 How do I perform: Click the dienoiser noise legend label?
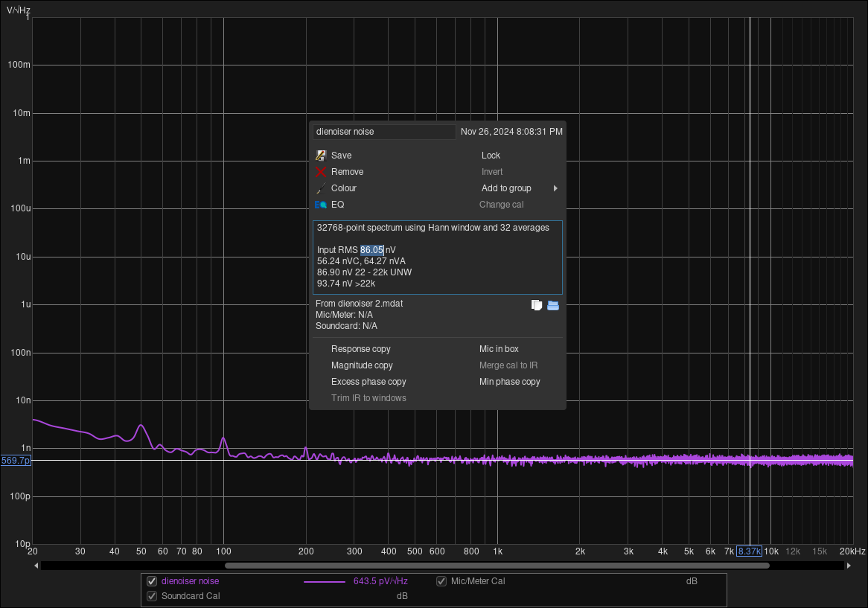(190, 581)
